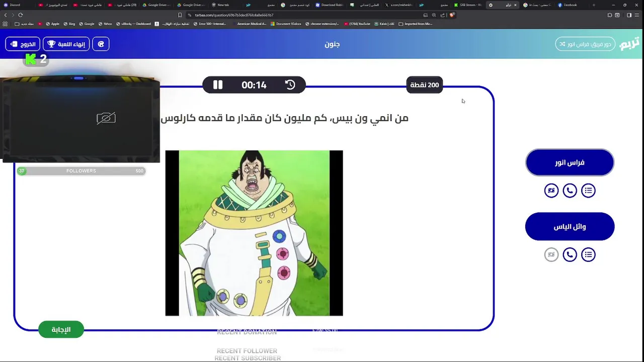644x362 pixels.
Task: Open the Bing bookmark
Action: coord(69,24)
